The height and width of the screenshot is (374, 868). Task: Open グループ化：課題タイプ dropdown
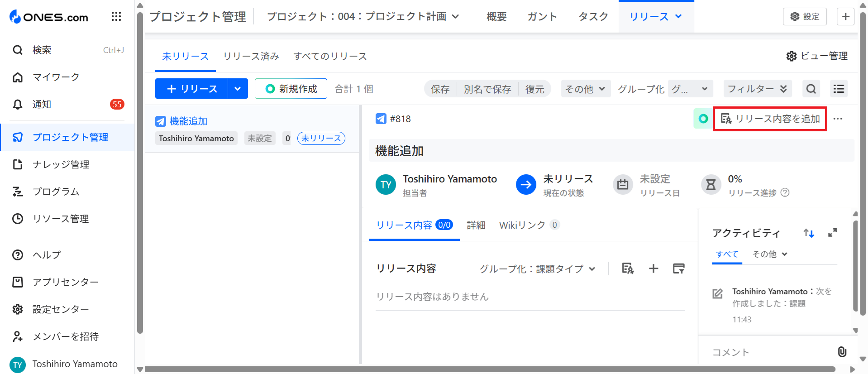537,269
